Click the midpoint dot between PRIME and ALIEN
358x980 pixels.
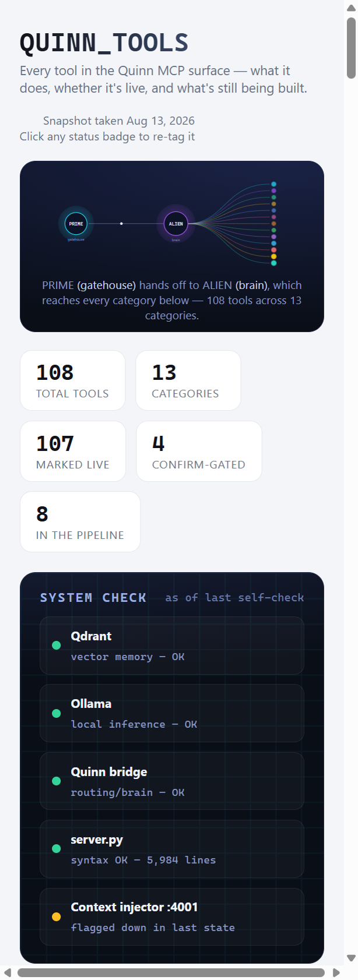pyautogui.click(x=121, y=224)
